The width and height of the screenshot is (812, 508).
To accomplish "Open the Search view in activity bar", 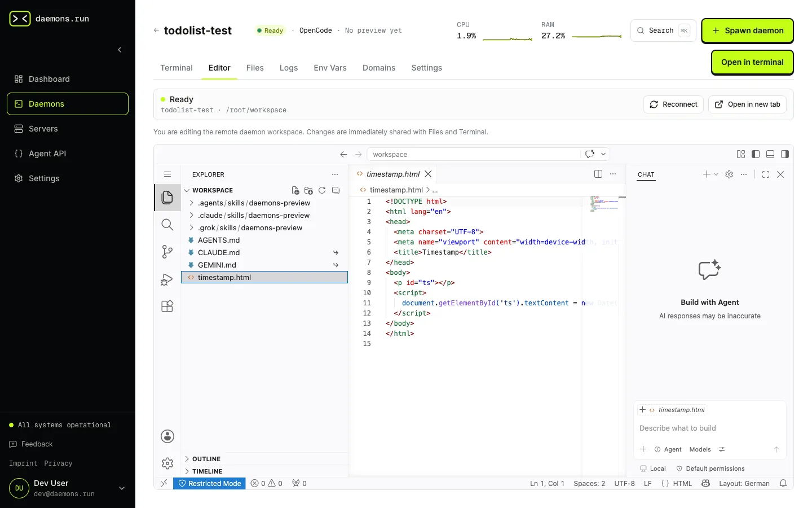I will pos(167,224).
